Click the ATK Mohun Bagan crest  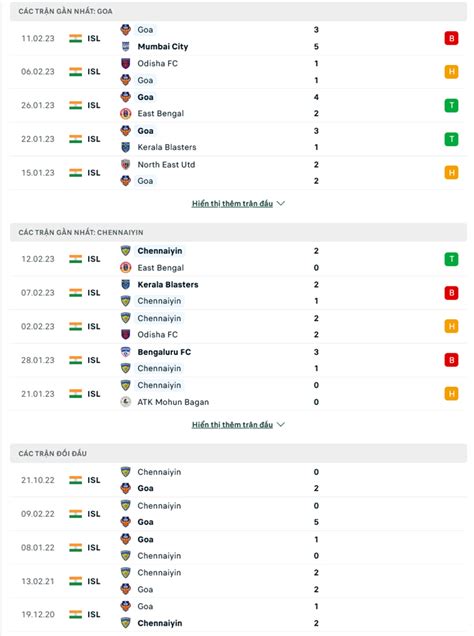click(x=126, y=402)
